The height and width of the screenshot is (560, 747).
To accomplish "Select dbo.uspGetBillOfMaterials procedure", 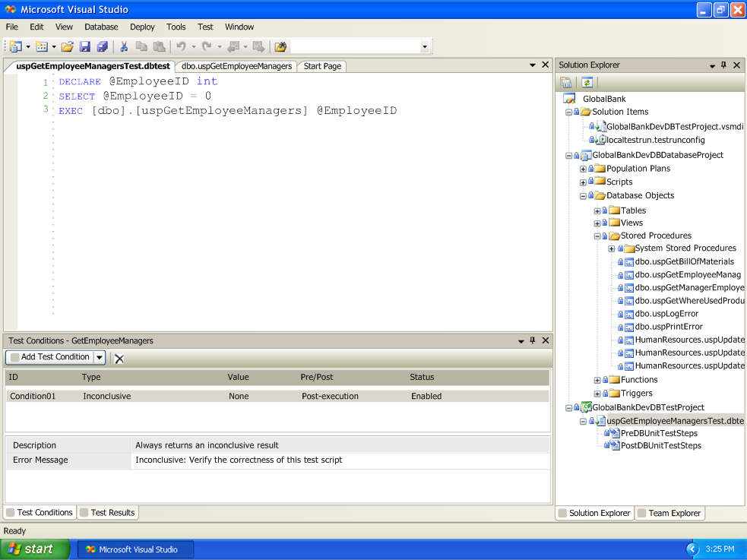I will 684,261.
